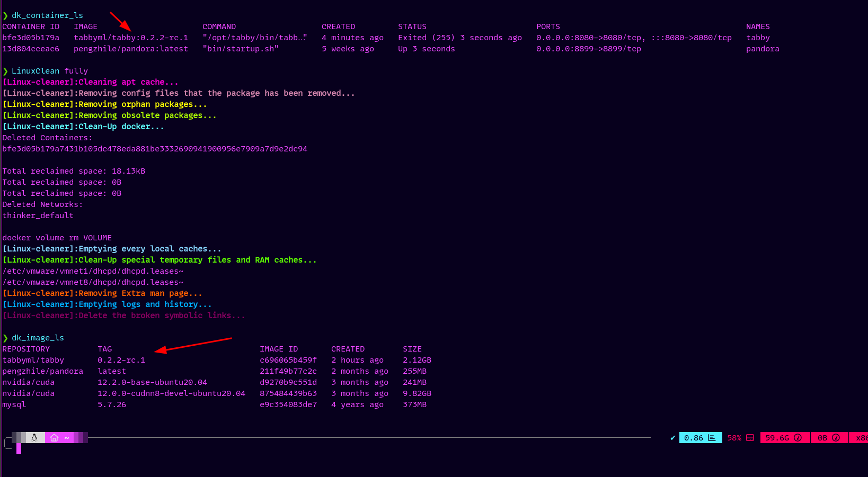
Task: Click the image name tabbyml/tabby:0.2.2-rc.1
Action: (130, 37)
